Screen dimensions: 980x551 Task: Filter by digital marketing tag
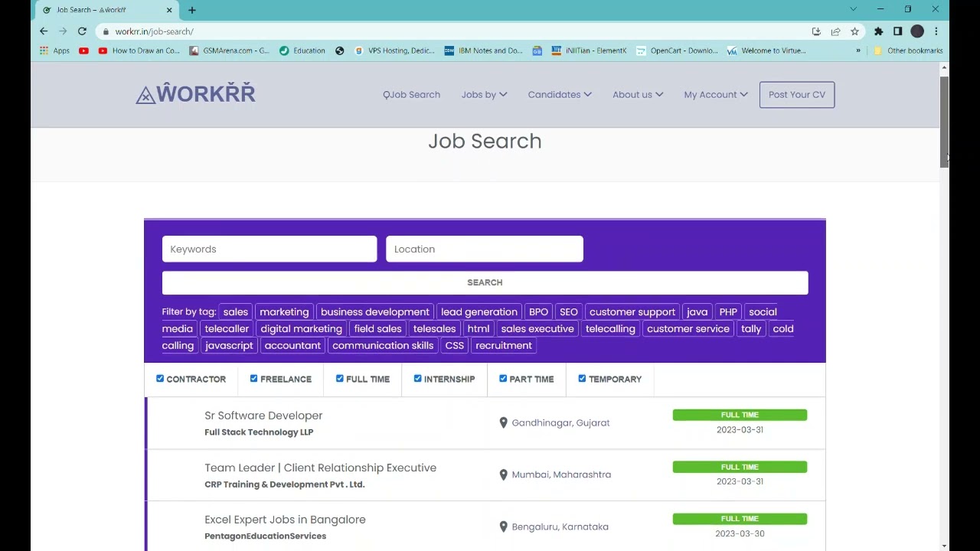point(301,329)
